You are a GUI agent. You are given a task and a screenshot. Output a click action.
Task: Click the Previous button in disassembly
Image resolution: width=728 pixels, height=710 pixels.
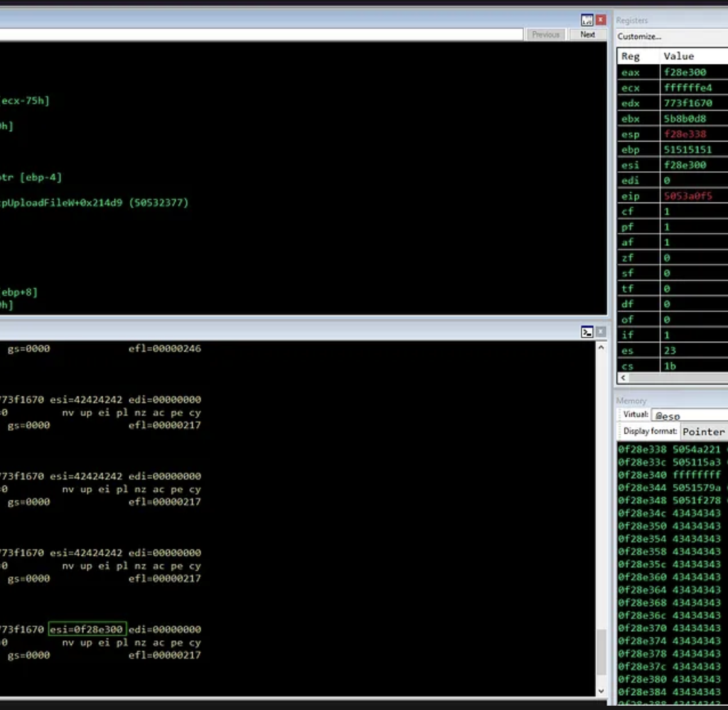click(545, 34)
